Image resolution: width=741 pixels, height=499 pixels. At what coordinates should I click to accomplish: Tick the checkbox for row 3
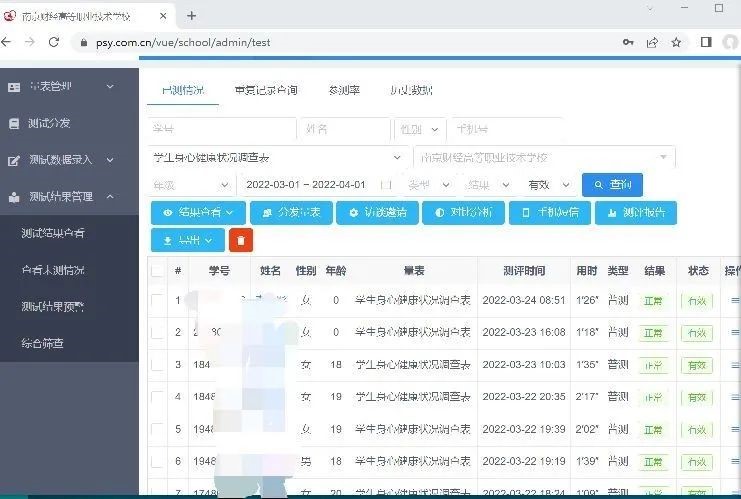coord(157,365)
